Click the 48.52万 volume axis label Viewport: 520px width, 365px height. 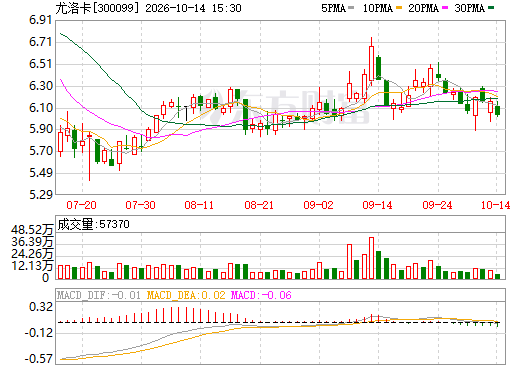[32, 230]
